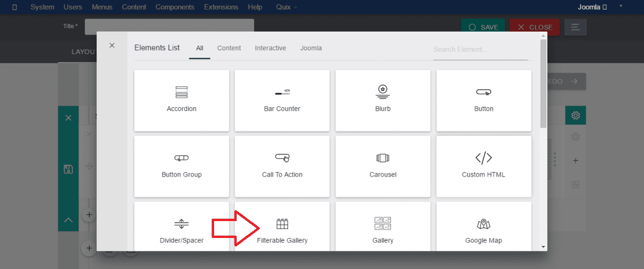The width and height of the screenshot is (644, 269).
Task: Switch to the Joomla elements tab
Action: pos(311,48)
